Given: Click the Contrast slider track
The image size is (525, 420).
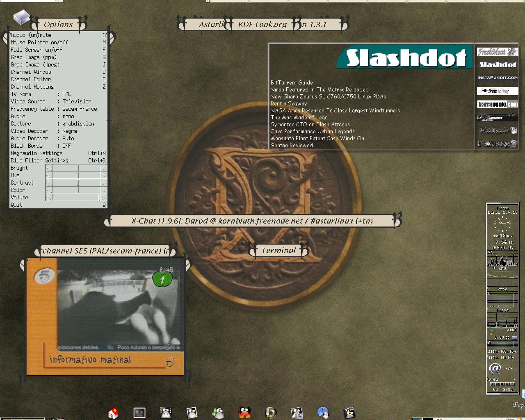Looking at the screenshot, I should click(77, 183).
